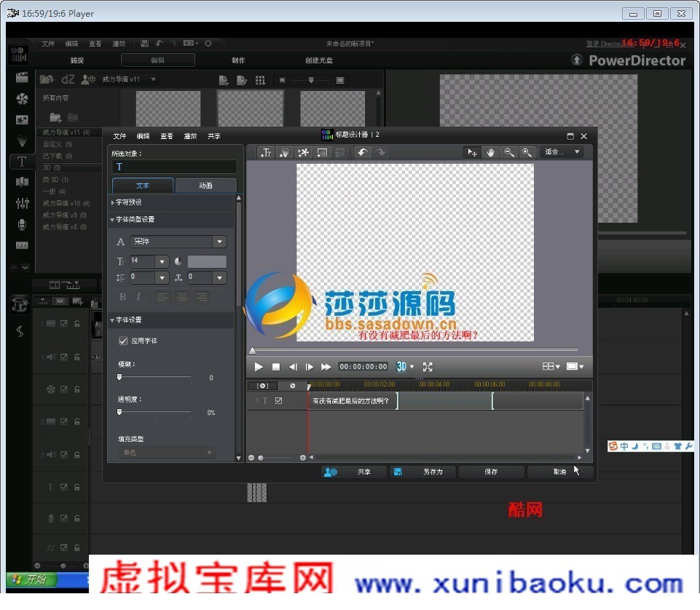Image resolution: width=700 pixels, height=610 pixels.
Task: Stop the title preview playback
Action: pyautogui.click(x=276, y=367)
